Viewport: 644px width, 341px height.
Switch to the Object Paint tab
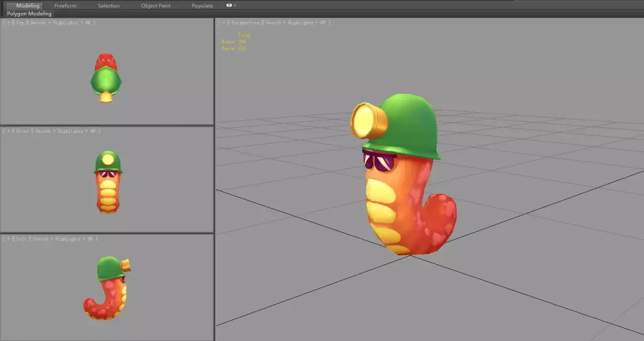tap(156, 6)
